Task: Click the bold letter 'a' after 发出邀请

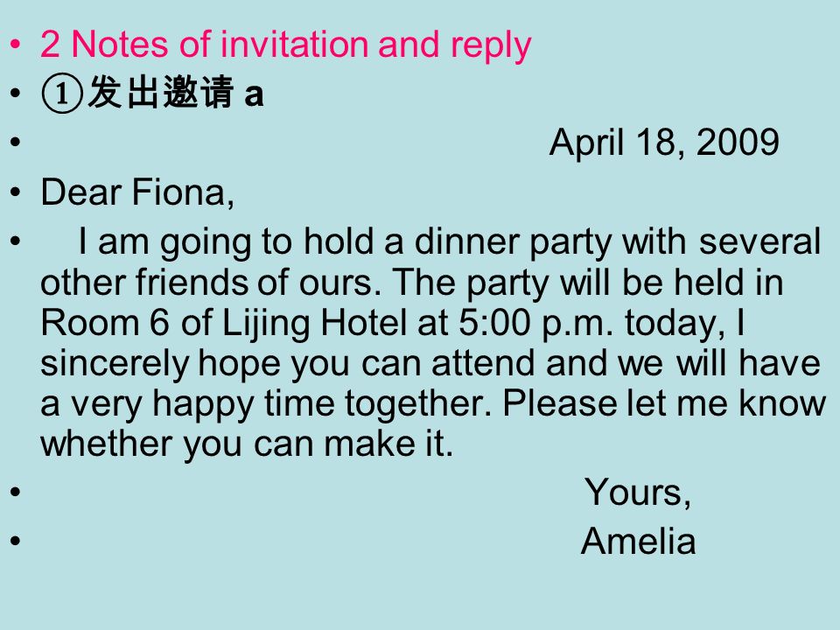Action: click(254, 95)
